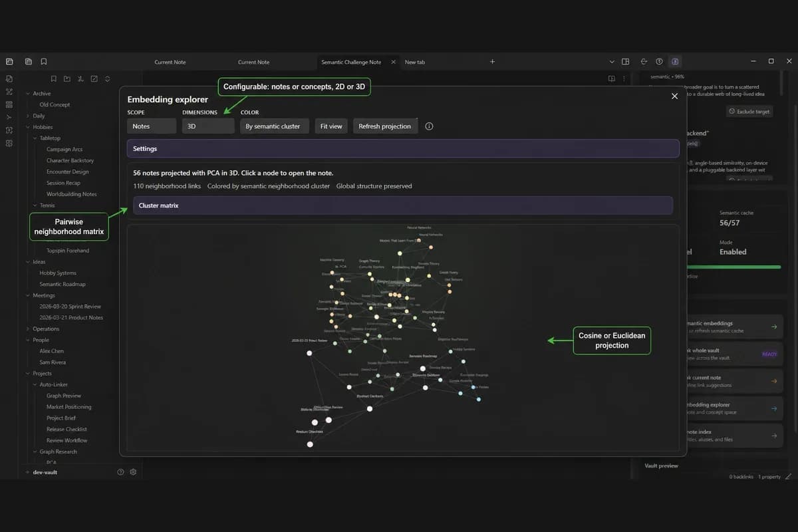Image resolution: width=798 pixels, height=532 pixels.
Task: Close the Semantic Challenge Note tab
Action: pyautogui.click(x=393, y=62)
